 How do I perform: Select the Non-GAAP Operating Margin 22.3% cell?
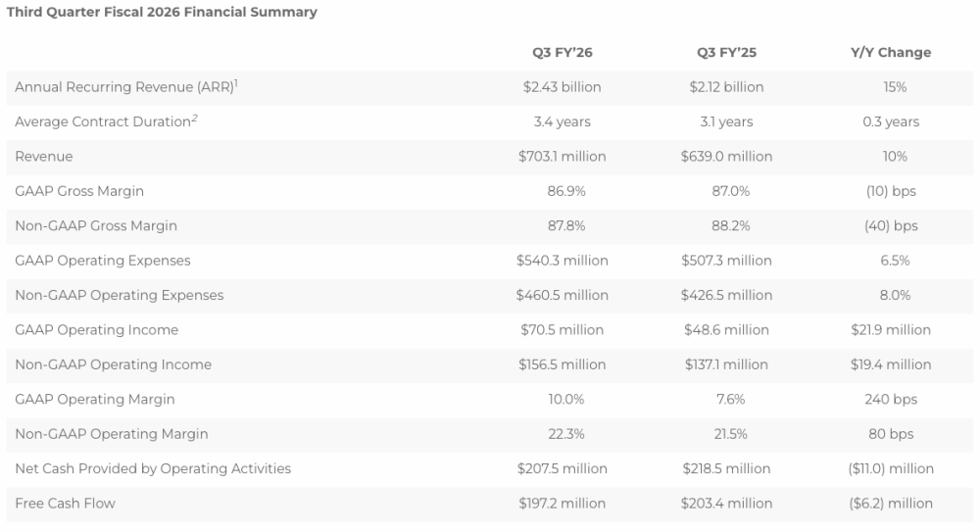coord(565,434)
